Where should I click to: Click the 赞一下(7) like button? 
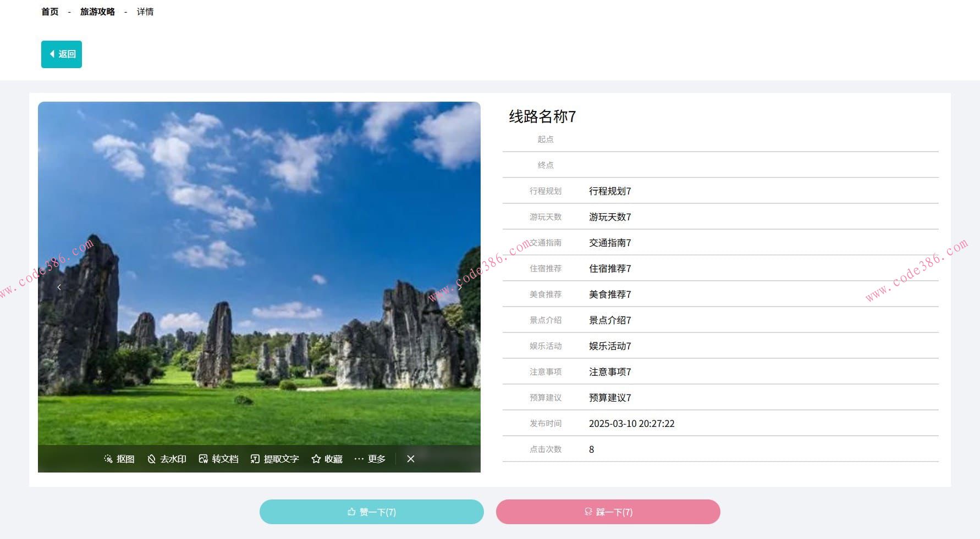point(372,512)
